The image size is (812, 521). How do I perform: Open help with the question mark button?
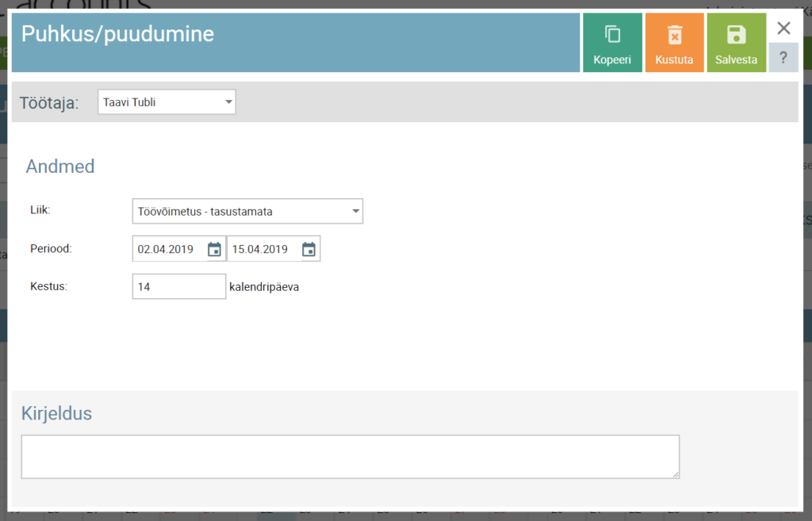(x=783, y=57)
